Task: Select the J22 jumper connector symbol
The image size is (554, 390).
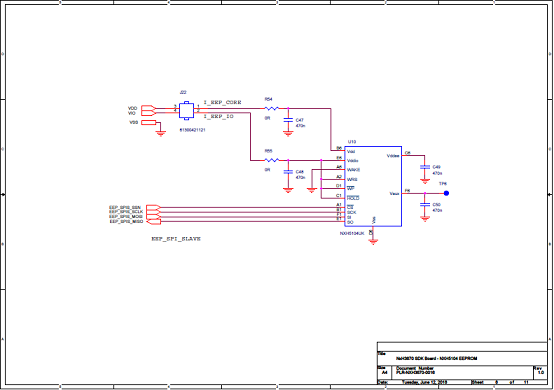Action: click(x=186, y=111)
